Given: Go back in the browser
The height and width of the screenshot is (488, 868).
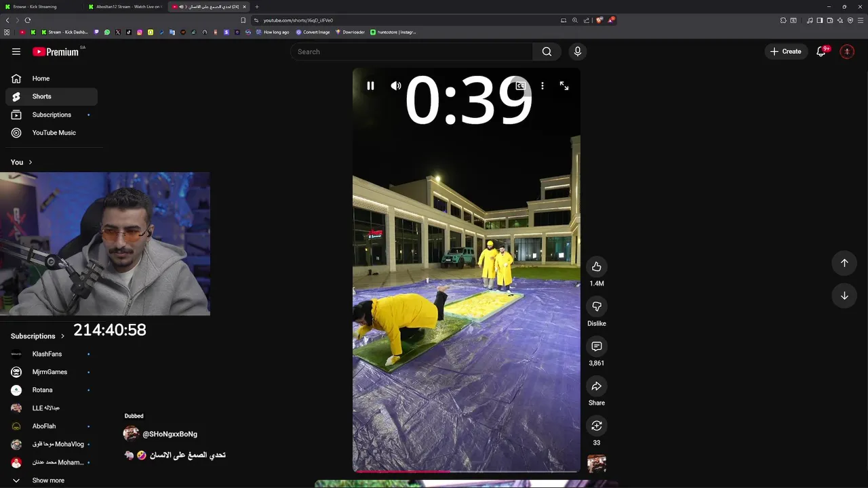Looking at the screenshot, I should pos(7,20).
